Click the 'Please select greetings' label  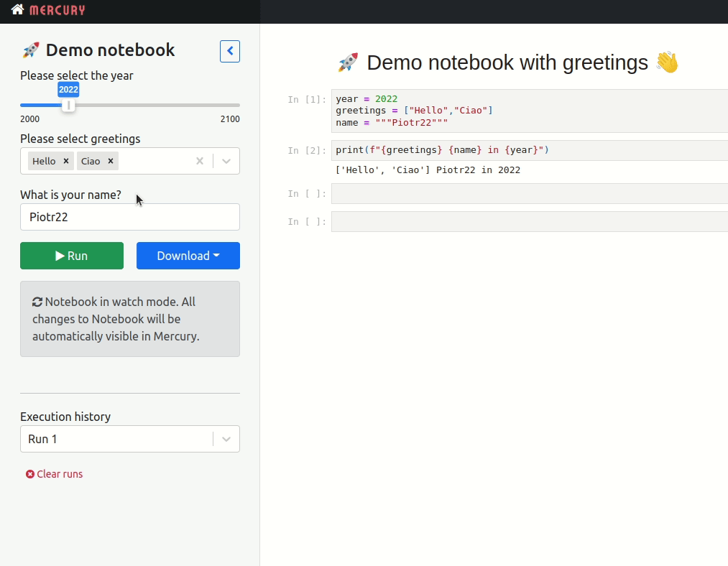[x=80, y=139]
